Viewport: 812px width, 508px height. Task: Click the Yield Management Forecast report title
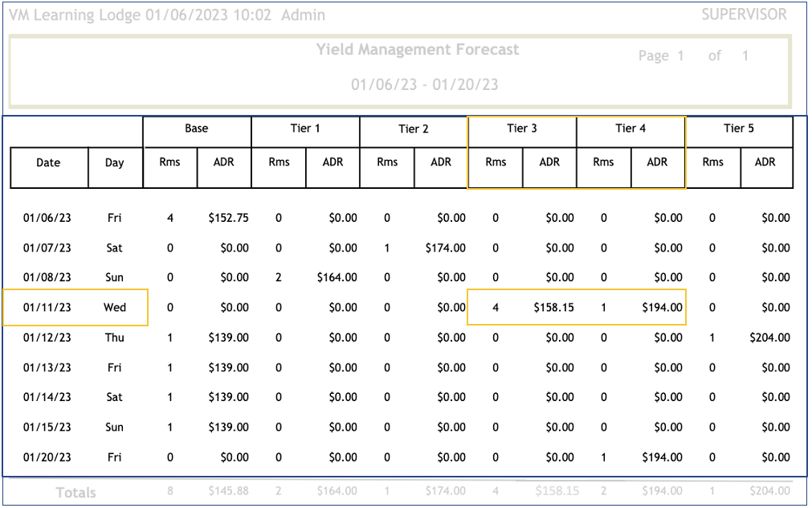[417, 50]
